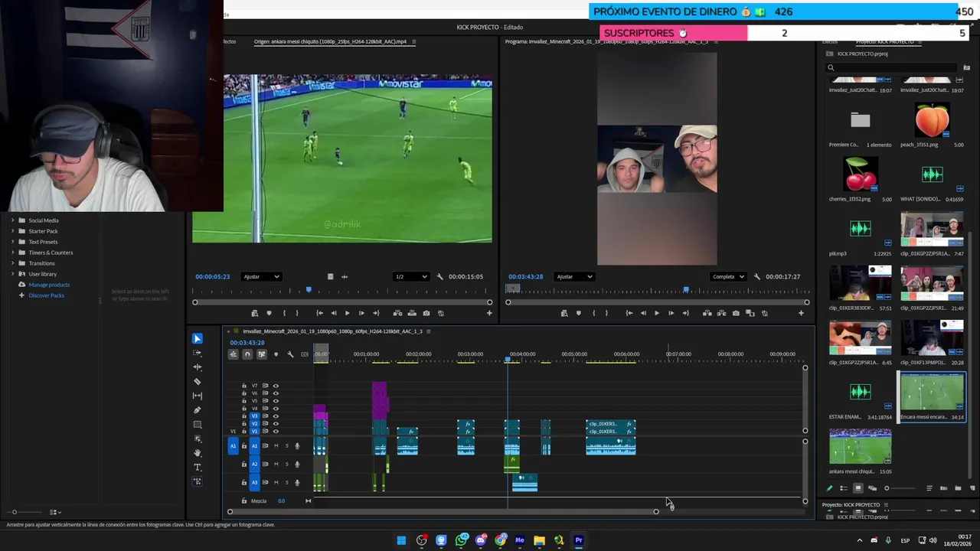
Task: Click project panel search field
Action: (893, 67)
